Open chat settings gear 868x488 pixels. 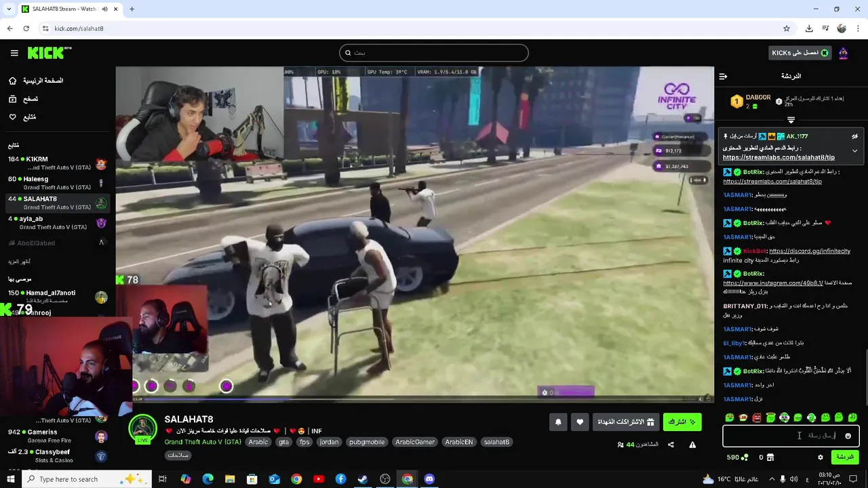pos(820,457)
